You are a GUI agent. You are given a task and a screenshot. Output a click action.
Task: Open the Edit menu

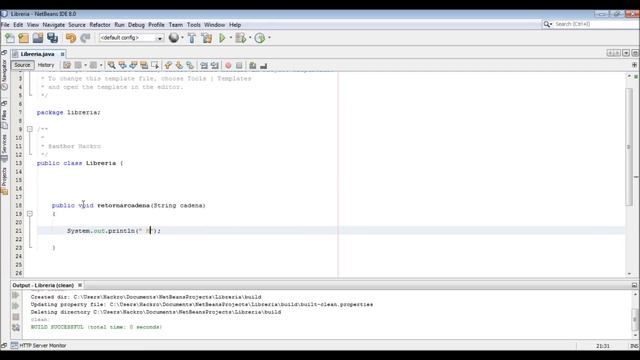point(18,25)
